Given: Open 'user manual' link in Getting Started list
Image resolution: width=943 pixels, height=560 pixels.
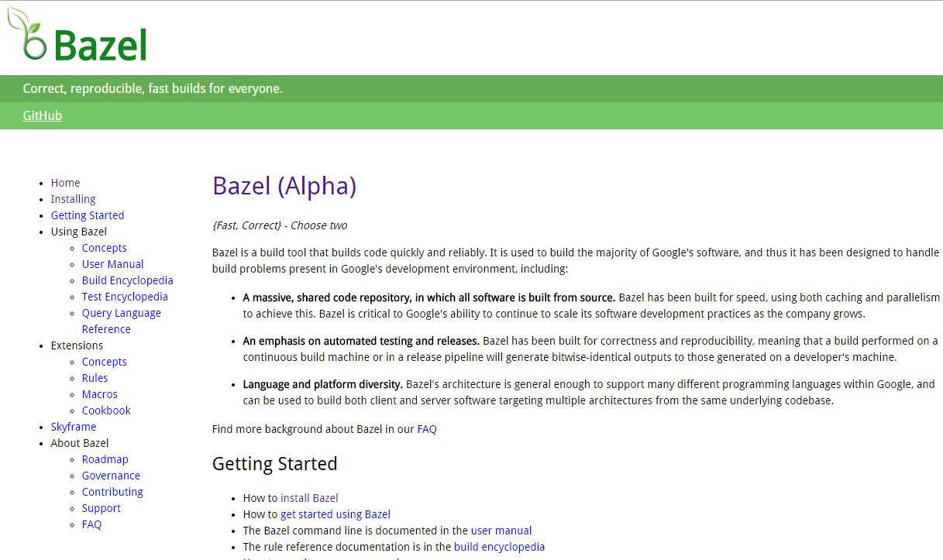Looking at the screenshot, I should [501, 531].
